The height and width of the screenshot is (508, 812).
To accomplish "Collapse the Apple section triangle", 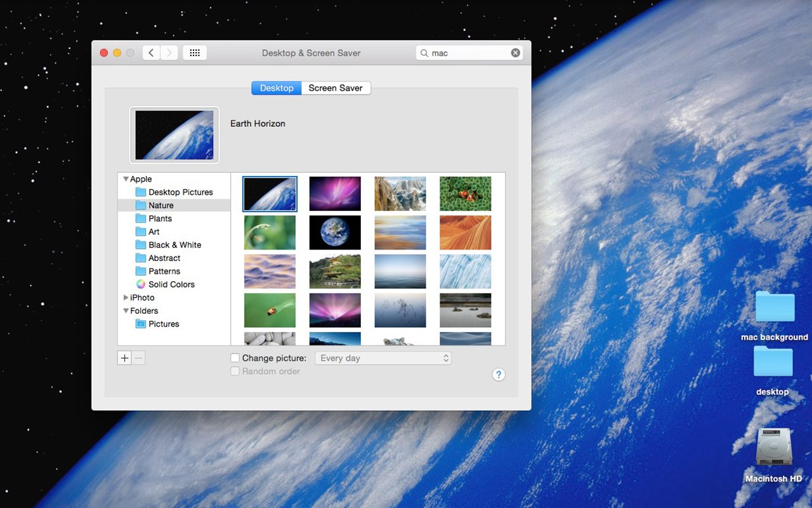I will pyautogui.click(x=126, y=179).
